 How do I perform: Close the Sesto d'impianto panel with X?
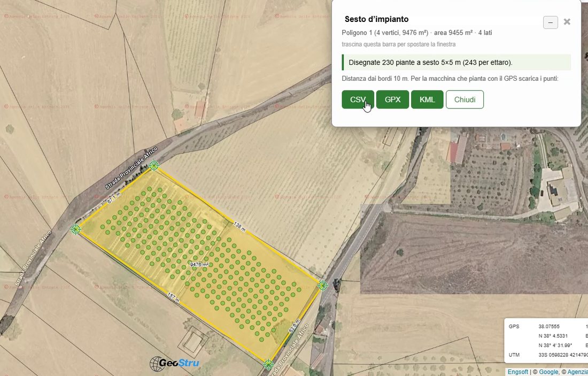tap(567, 22)
